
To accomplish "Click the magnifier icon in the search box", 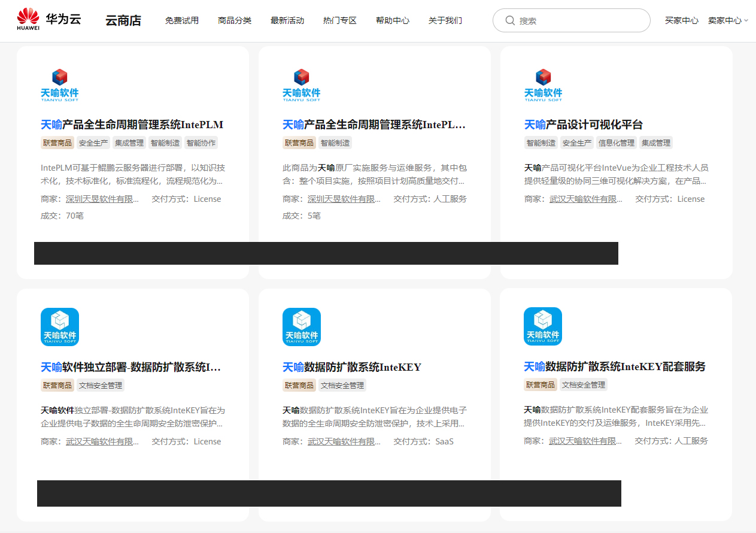I will click(x=510, y=20).
